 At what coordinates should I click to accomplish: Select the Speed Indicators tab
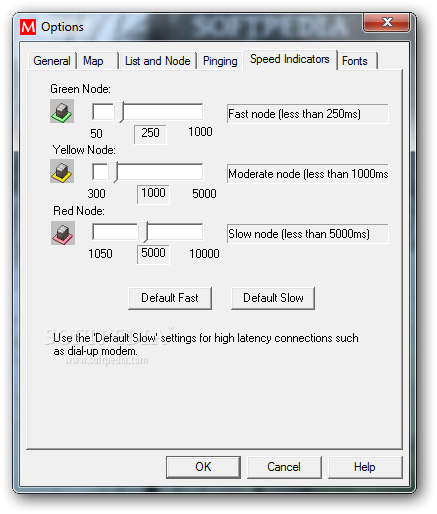[290, 59]
